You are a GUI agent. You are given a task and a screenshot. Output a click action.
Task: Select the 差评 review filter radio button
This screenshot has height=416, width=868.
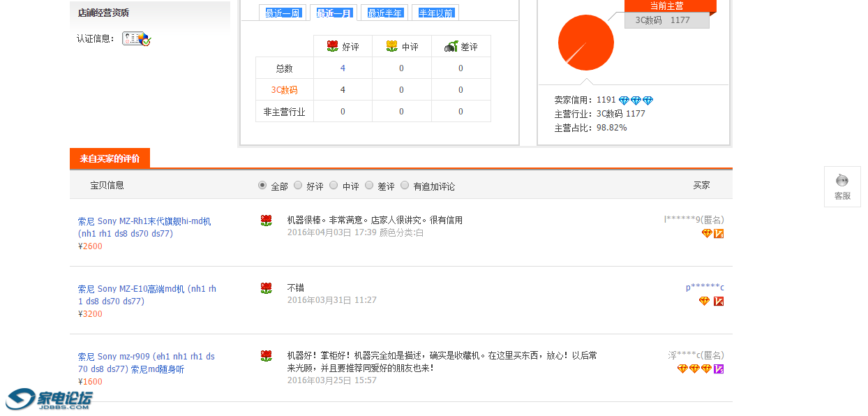point(369,186)
